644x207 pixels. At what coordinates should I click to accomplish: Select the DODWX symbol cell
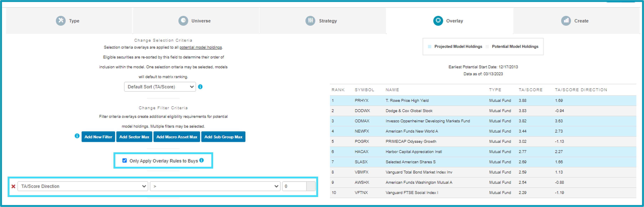pyautogui.click(x=362, y=111)
